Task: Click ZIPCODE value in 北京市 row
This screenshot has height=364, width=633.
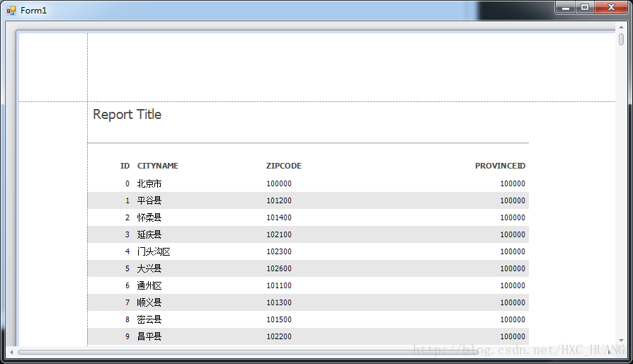Action: 279,183
